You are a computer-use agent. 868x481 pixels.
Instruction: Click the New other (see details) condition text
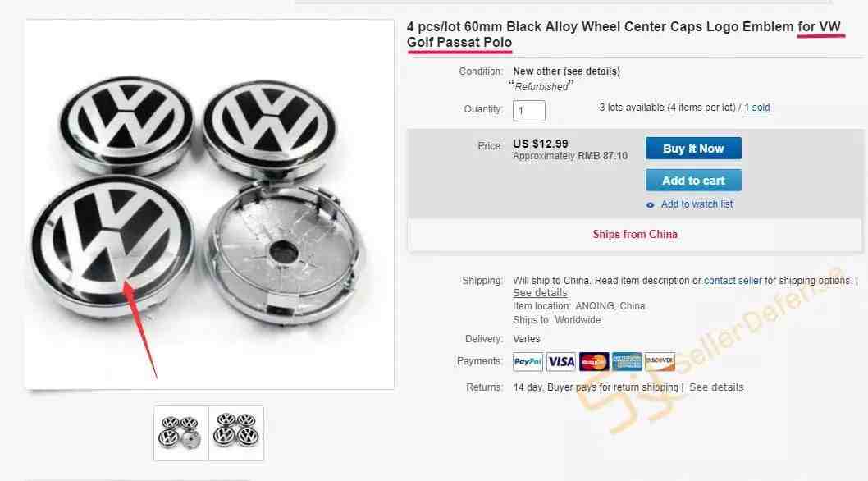[x=566, y=71]
